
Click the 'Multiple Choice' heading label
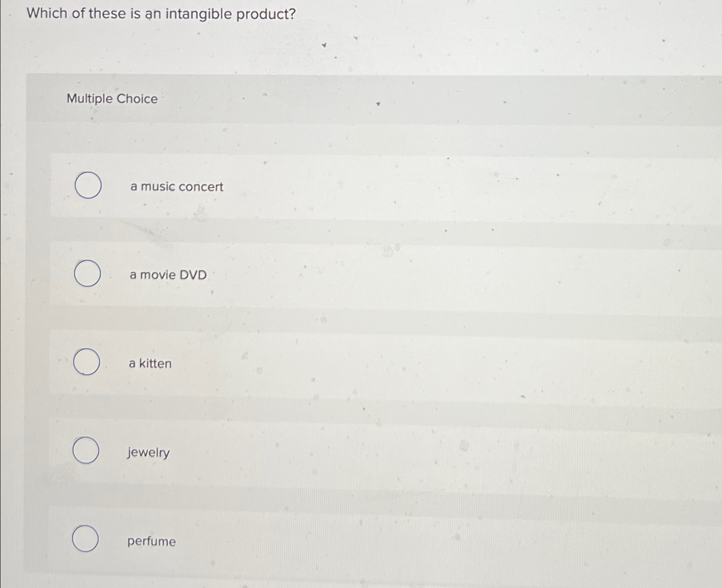(112, 99)
